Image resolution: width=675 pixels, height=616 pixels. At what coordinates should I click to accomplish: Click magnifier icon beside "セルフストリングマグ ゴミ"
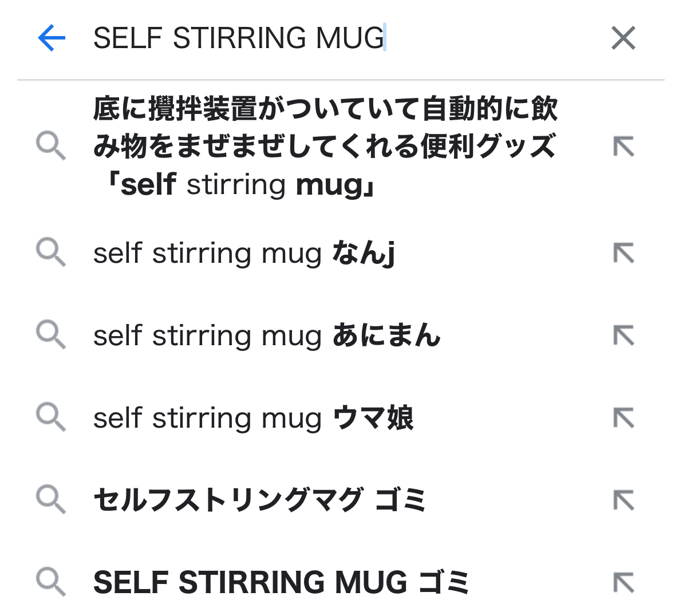click(51, 500)
